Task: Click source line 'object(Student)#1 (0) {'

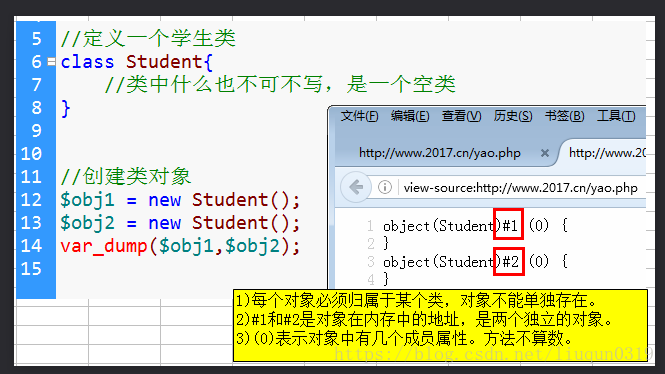Action: tap(475, 226)
